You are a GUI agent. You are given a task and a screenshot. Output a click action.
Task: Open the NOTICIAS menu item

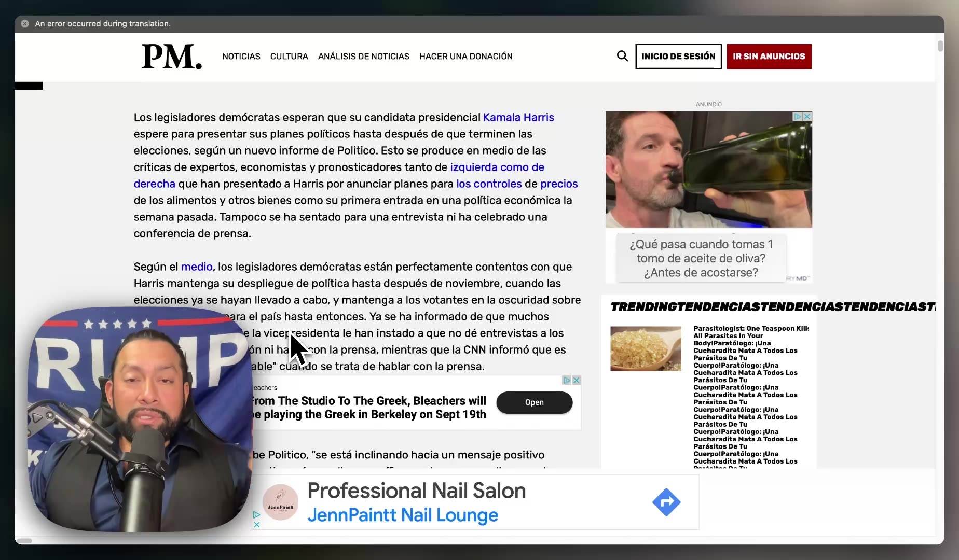point(241,56)
